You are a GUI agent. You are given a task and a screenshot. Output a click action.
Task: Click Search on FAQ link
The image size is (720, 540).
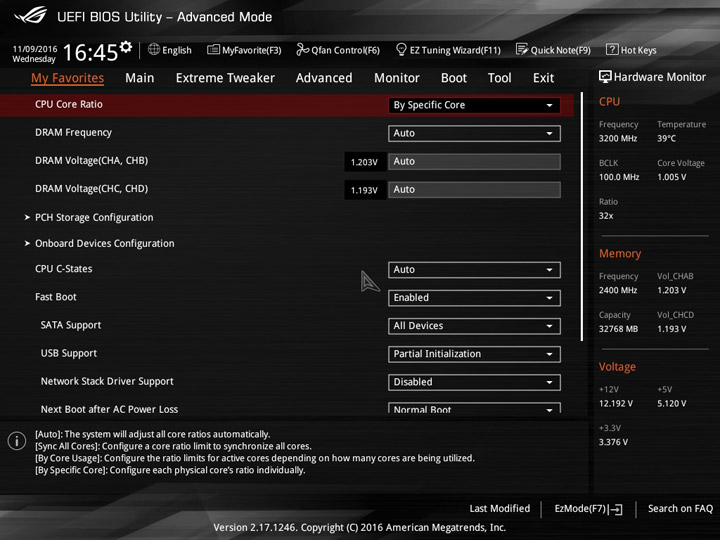click(681, 509)
